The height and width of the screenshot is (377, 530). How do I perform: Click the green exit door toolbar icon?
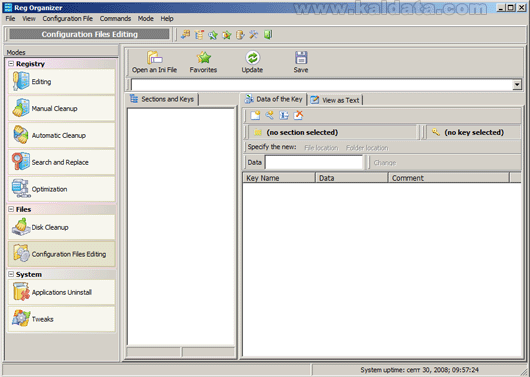268,34
